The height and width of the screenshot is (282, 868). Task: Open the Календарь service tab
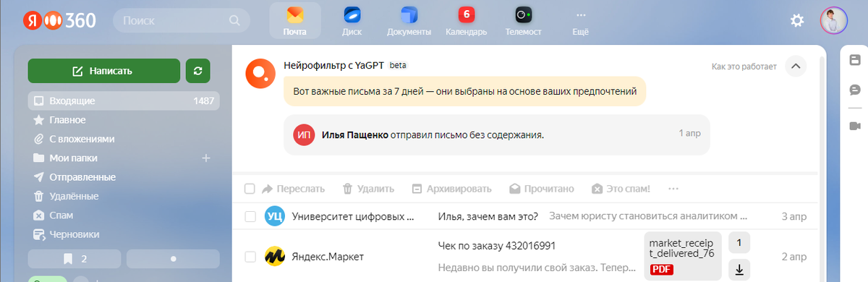click(467, 22)
